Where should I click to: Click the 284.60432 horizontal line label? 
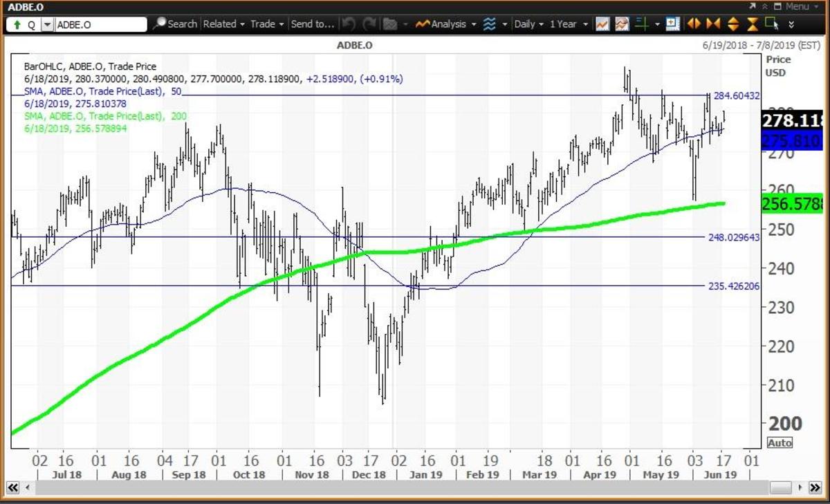coord(737,95)
